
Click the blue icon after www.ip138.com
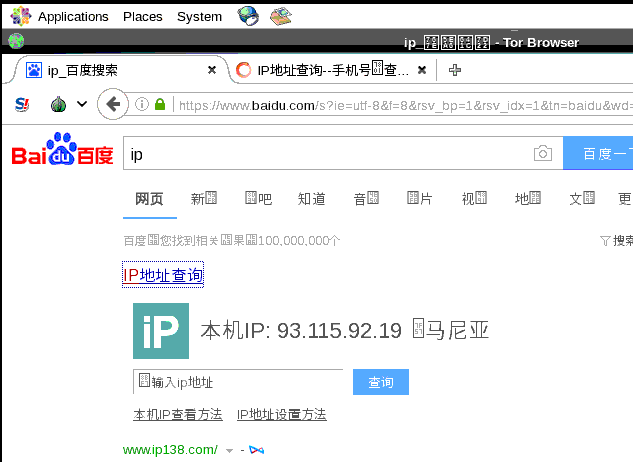coord(257,450)
